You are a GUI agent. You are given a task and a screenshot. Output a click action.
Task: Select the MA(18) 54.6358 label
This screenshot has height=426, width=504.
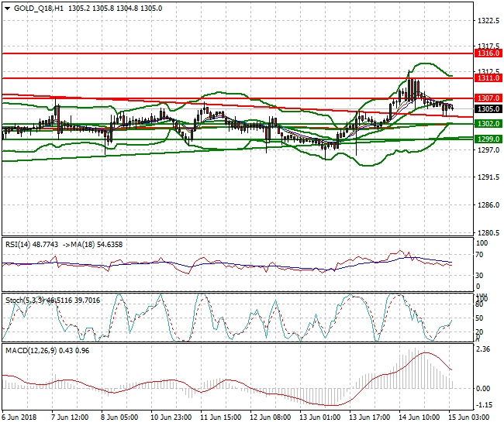tap(96, 245)
